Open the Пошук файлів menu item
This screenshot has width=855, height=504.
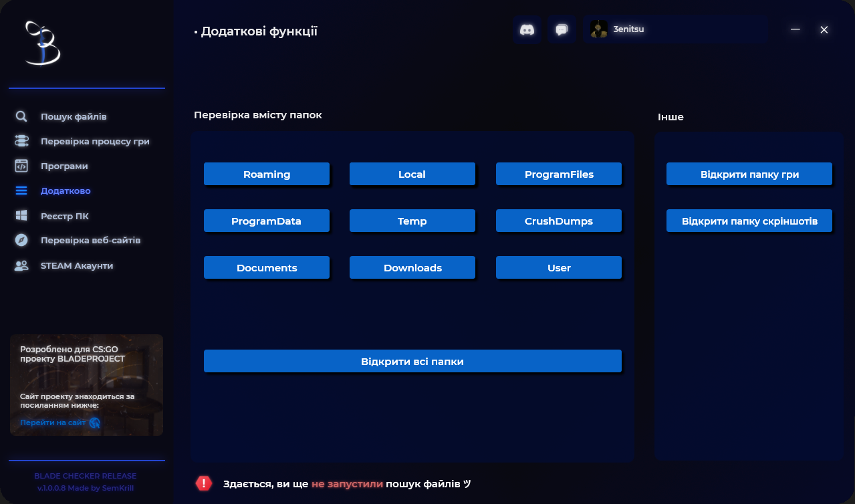pyautogui.click(x=74, y=116)
